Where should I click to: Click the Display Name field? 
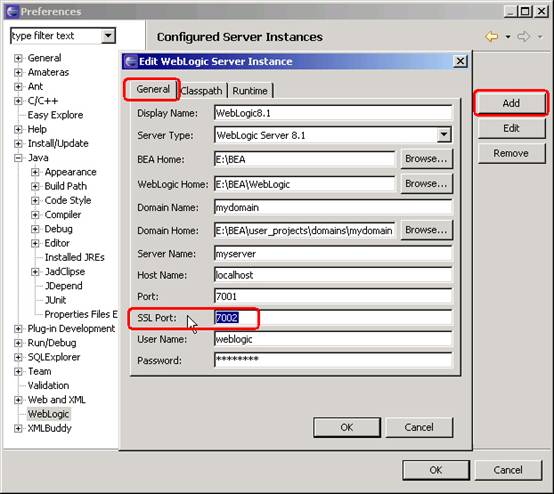coord(333,113)
